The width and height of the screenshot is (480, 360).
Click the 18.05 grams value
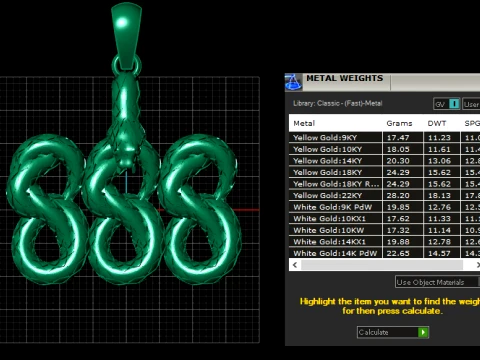tap(398, 149)
